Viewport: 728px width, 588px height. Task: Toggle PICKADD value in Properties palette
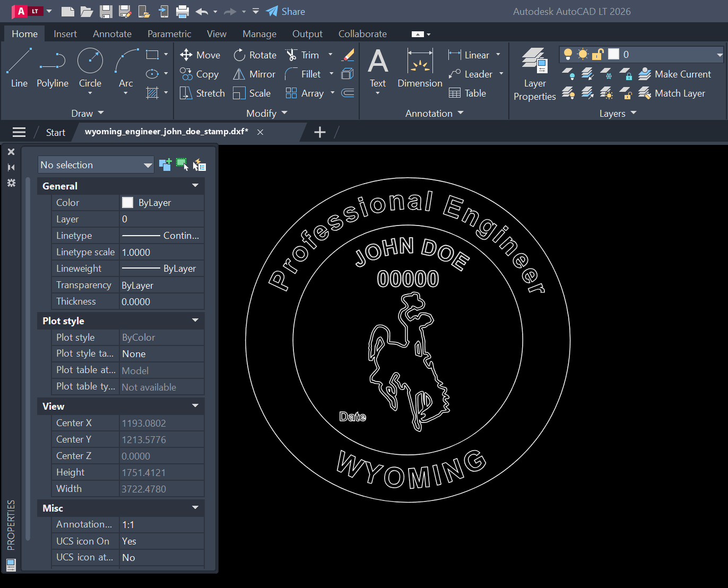[x=165, y=165]
